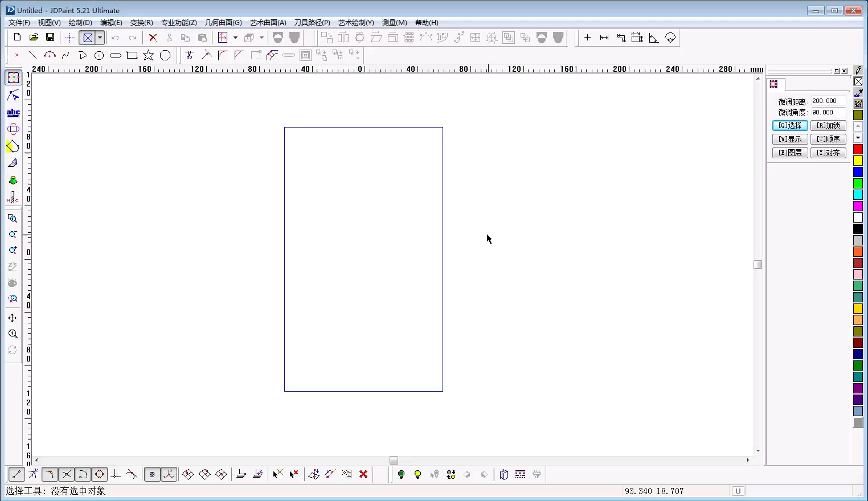The image size is (868, 501).
Task: Toggle the XYZ axis button in bottom toolbar
Action: click(x=169, y=474)
